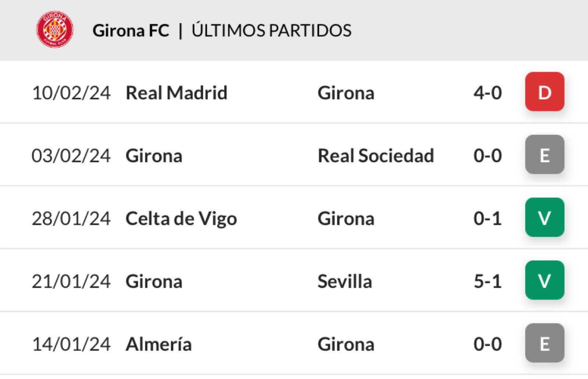Screen dimensions: 588x379
Task: Open the Real Madrid team name
Action: point(176,93)
